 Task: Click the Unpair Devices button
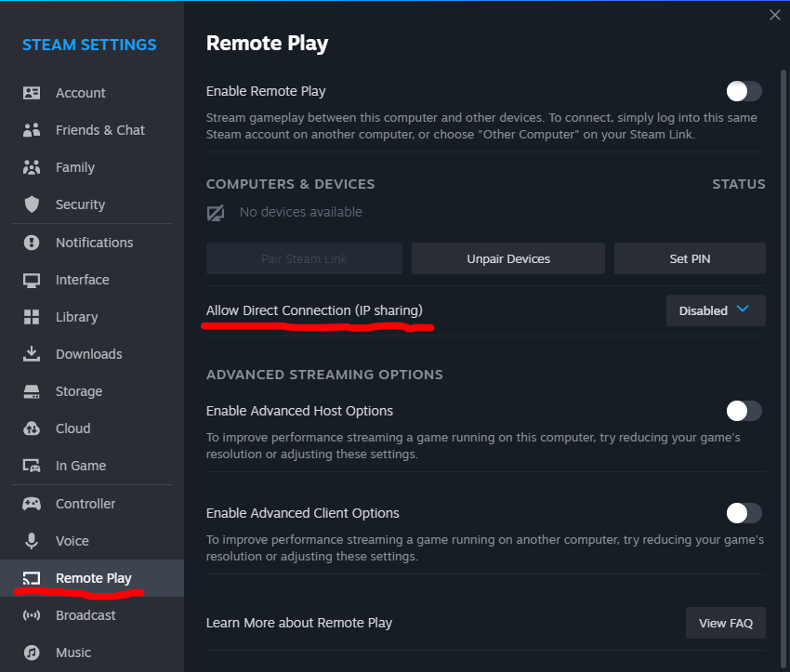tap(507, 258)
